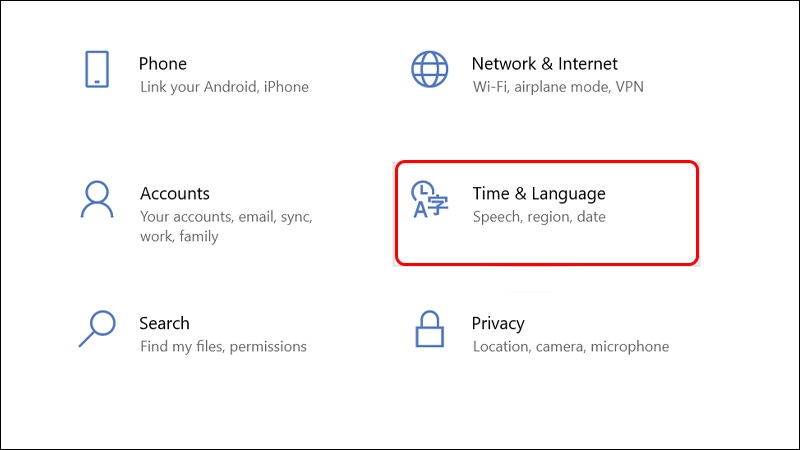Click 'Location, camera, microphone' description
This screenshot has height=450, width=800.
571,347
